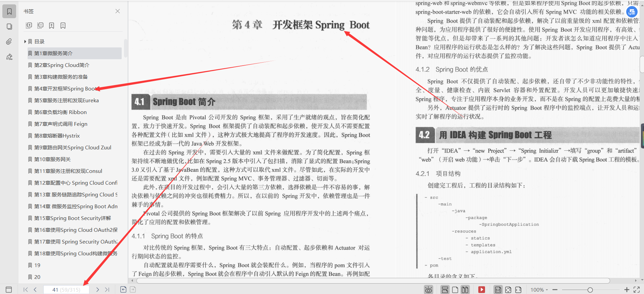Click heading '4.1 Spring Boot 简介'
Image resolution: width=644 pixels, height=294 pixels.
[249, 102]
